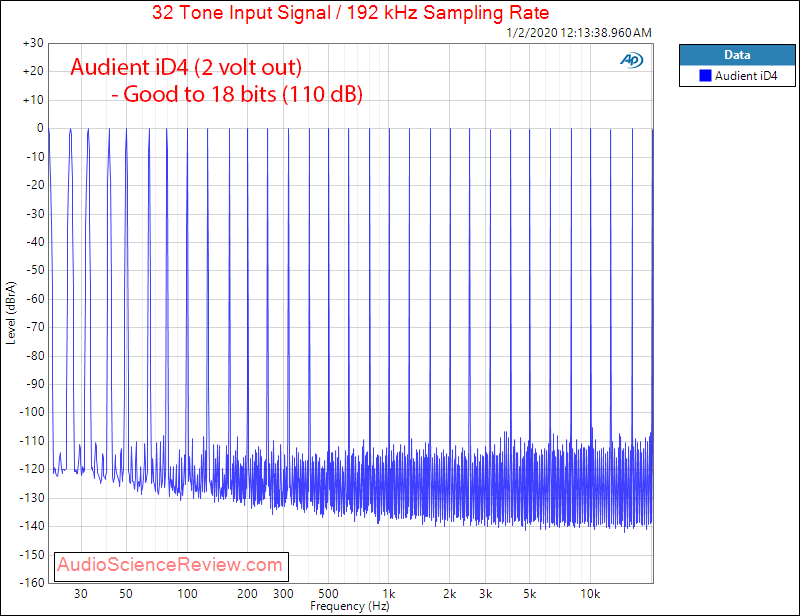Click the Audient iD4 legend label
800x616 pixels.
coord(745,76)
